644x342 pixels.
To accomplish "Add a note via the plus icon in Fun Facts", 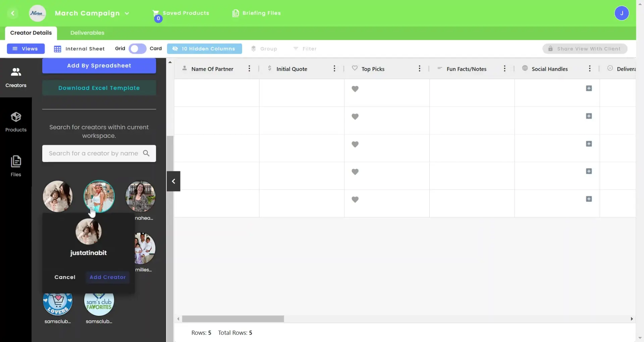I will coord(589,88).
